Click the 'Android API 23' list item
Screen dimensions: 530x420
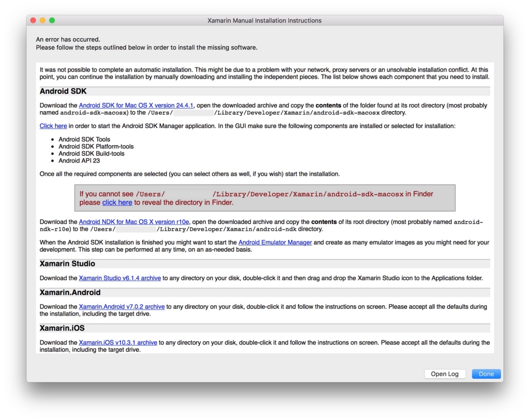[x=79, y=160]
